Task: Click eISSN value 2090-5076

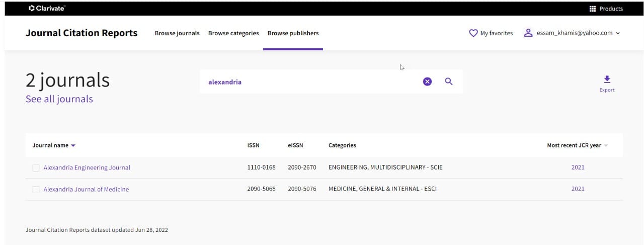Action: point(302,189)
